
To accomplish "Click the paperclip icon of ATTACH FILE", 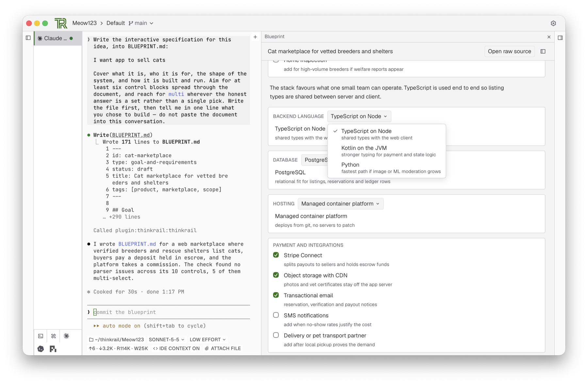I will click(x=207, y=348).
